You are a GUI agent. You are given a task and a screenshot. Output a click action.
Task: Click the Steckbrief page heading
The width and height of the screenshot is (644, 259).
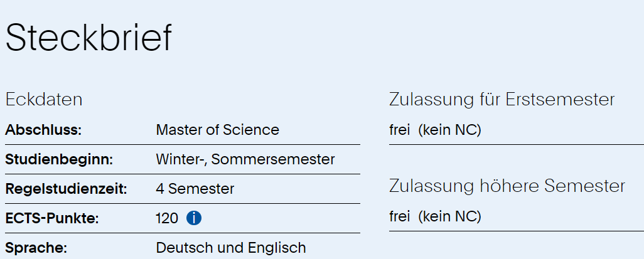tap(89, 38)
